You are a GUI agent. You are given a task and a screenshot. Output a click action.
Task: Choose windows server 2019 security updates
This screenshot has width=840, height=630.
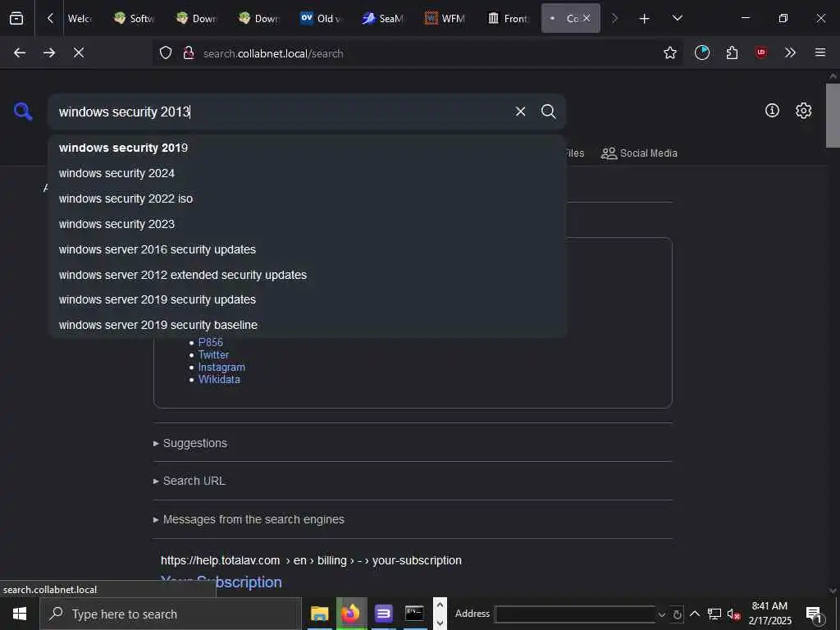click(x=308, y=299)
